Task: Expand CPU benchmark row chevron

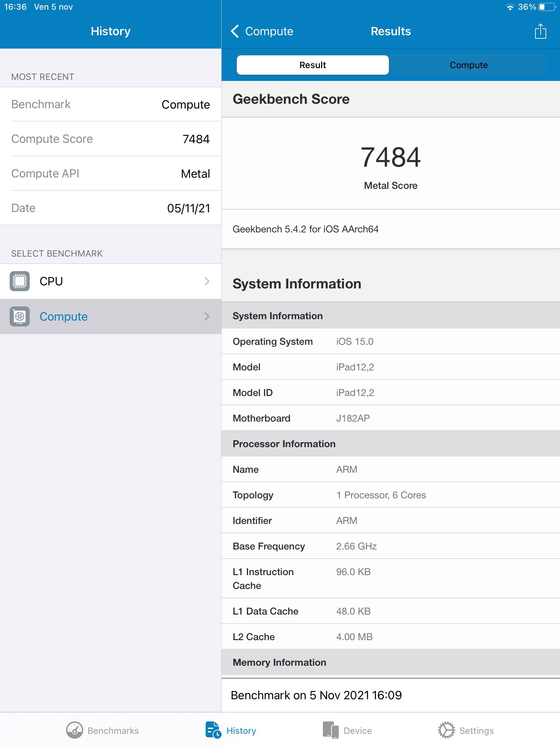Action: tap(207, 281)
